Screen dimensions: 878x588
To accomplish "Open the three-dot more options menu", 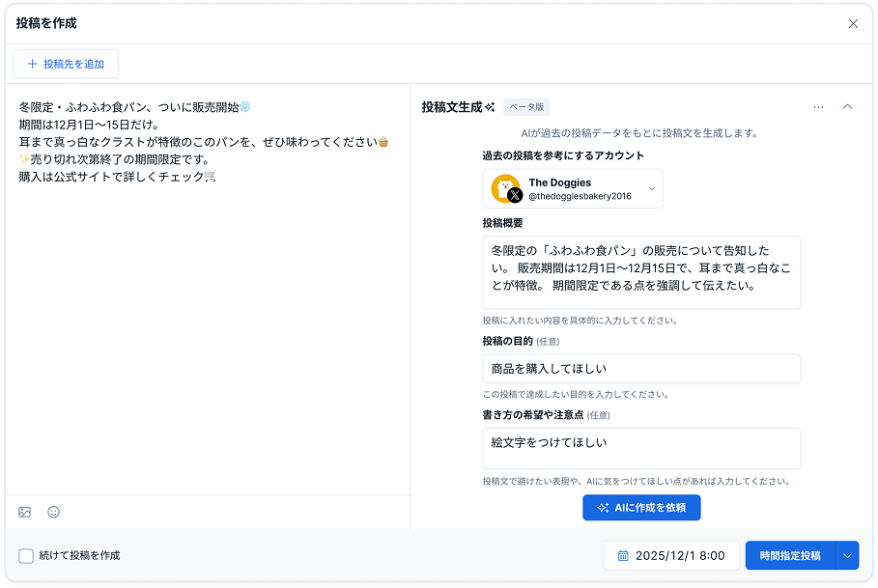I will pos(818,107).
